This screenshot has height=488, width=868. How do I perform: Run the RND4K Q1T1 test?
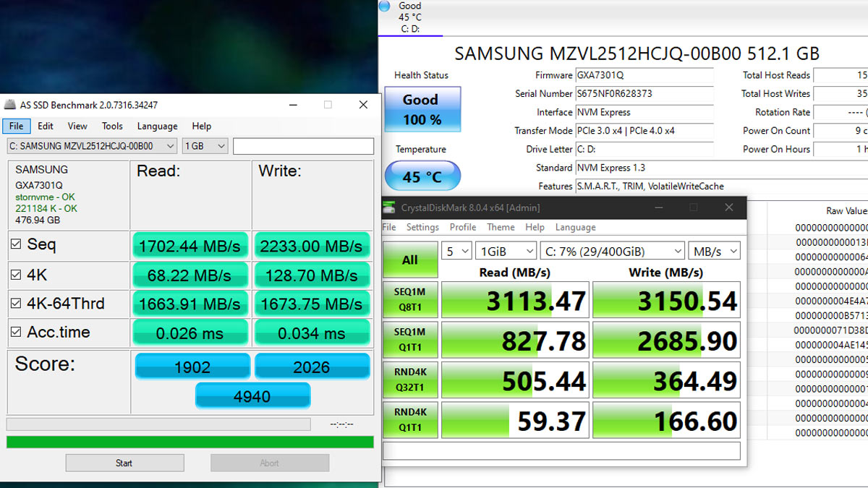point(410,420)
